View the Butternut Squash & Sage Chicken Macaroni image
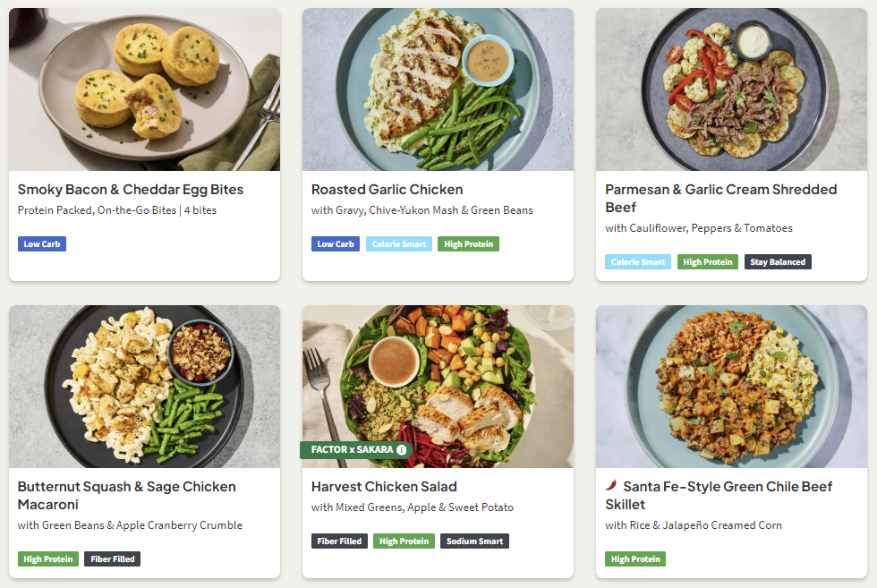 144,387
